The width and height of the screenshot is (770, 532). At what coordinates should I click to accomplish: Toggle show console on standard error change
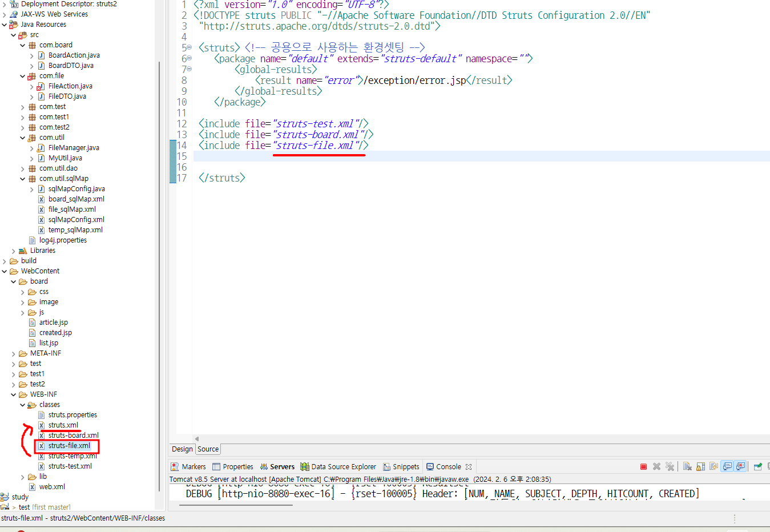point(740,466)
